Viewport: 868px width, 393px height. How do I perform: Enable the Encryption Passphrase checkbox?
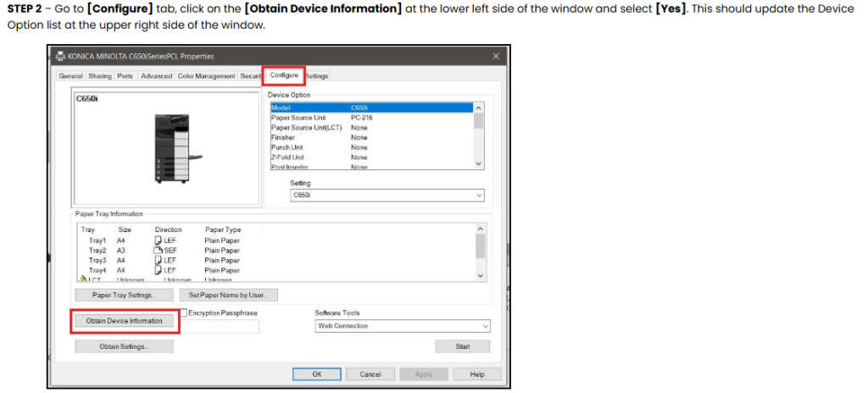coord(184,313)
